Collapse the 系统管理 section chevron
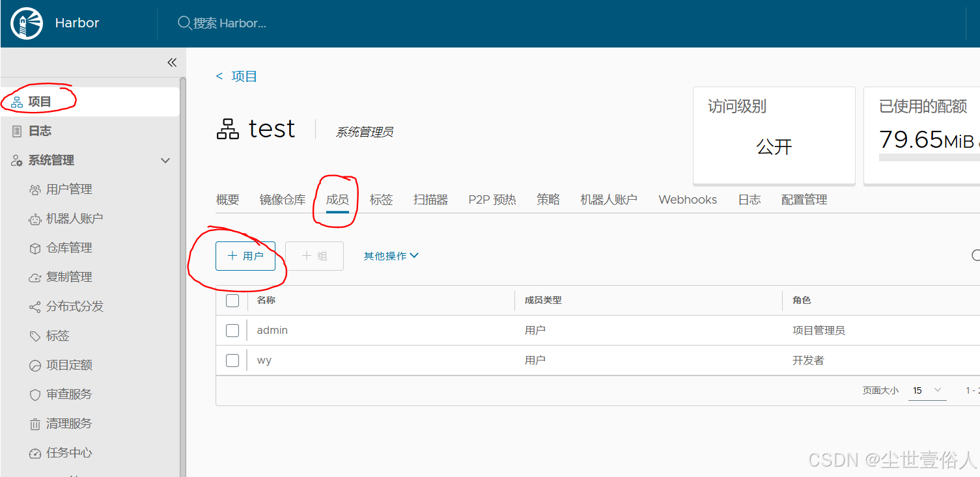 pyautogui.click(x=165, y=161)
